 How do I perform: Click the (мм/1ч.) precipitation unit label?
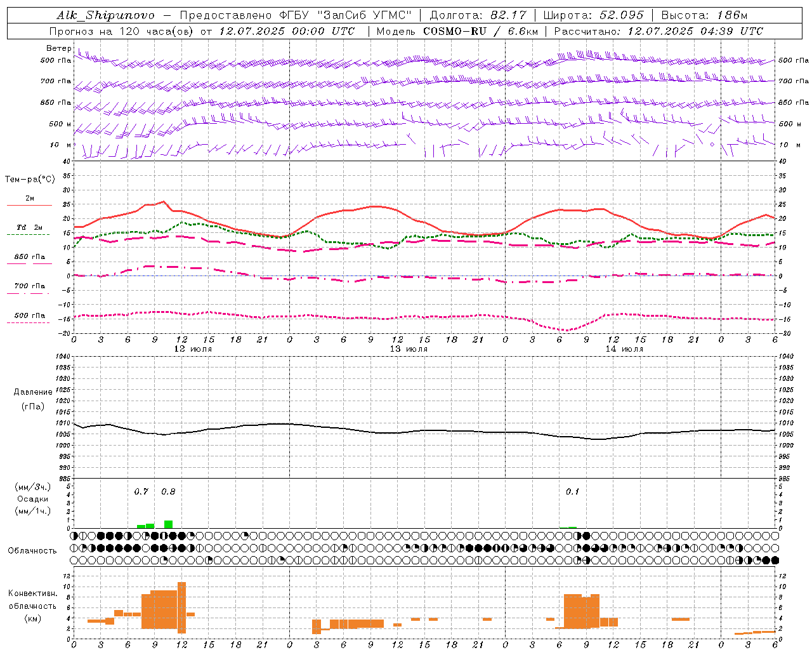(x=33, y=511)
